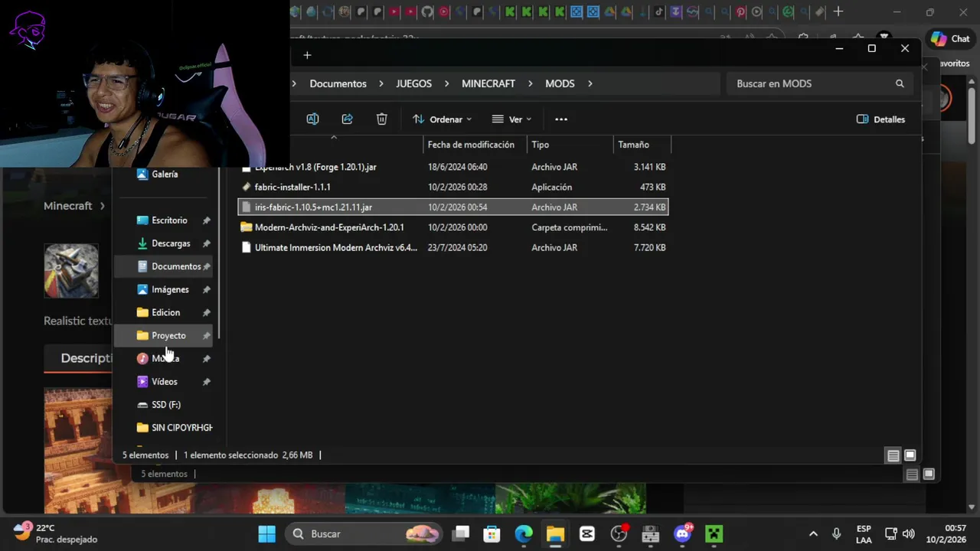Click the pin icon next to Edicion
This screenshot has width=980, height=551.
[x=206, y=312]
